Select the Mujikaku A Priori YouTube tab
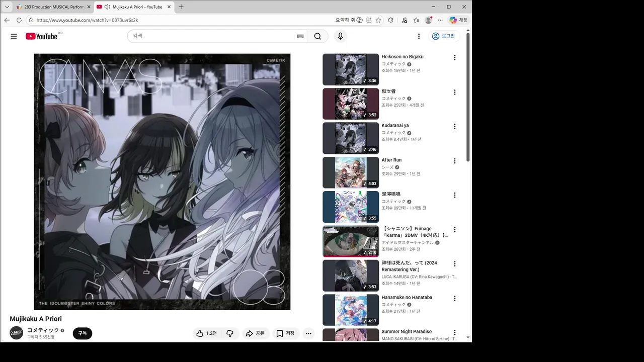The image size is (644, 362). coord(133,7)
